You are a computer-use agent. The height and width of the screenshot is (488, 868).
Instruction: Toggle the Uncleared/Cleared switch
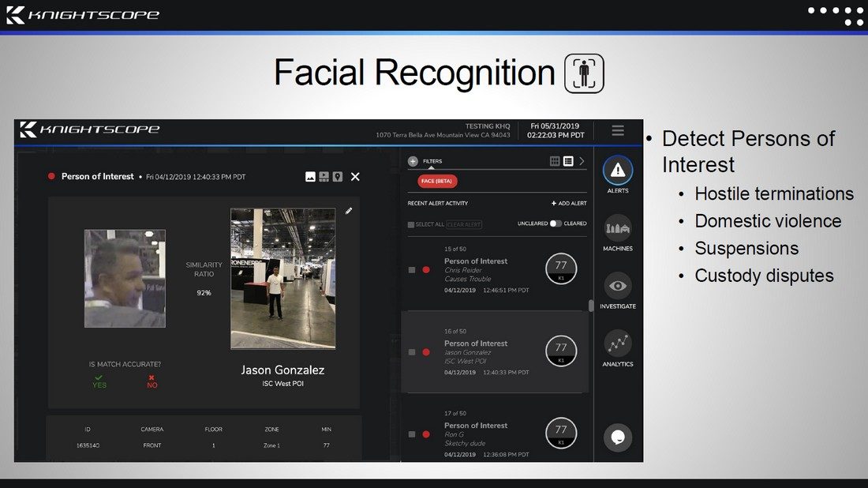tap(556, 223)
